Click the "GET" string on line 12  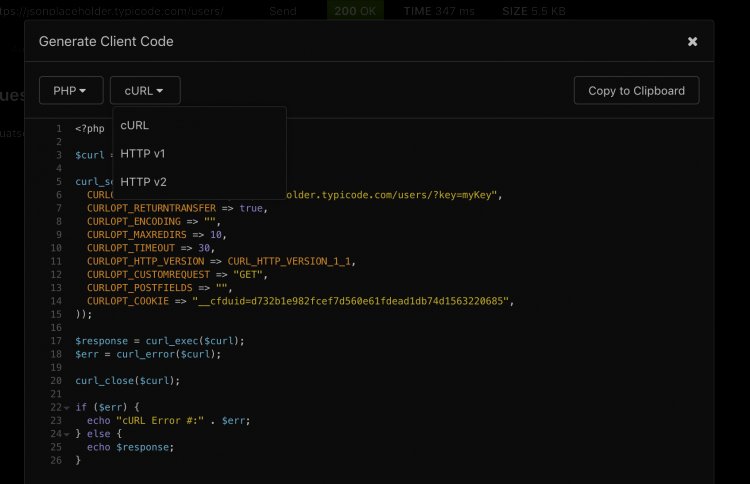tap(248, 275)
